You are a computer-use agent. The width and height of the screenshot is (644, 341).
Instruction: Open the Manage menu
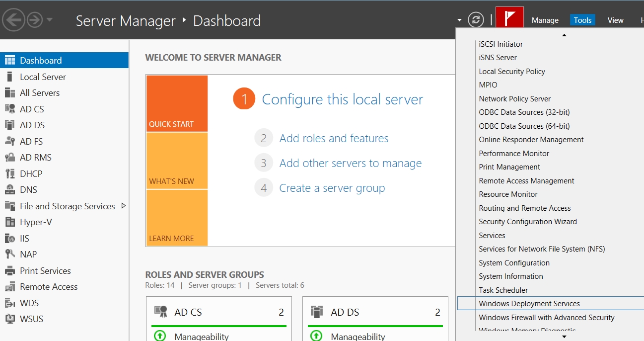545,20
